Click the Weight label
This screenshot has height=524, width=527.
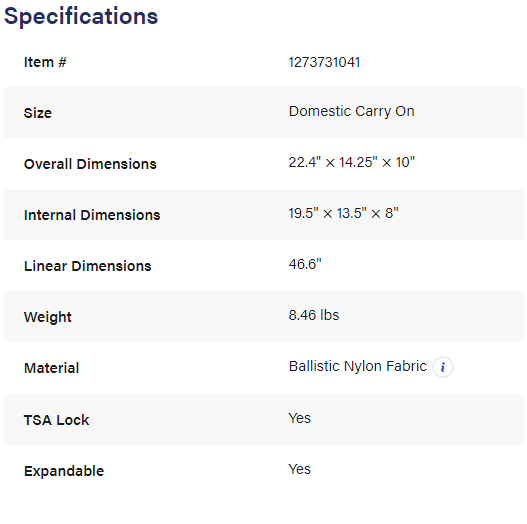pyautogui.click(x=48, y=317)
